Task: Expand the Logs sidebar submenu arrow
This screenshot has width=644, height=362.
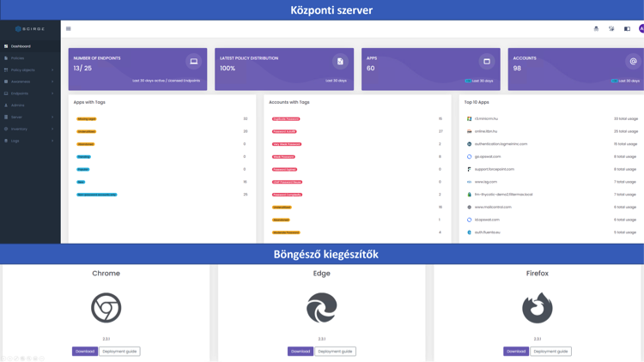Action: [52, 141]
